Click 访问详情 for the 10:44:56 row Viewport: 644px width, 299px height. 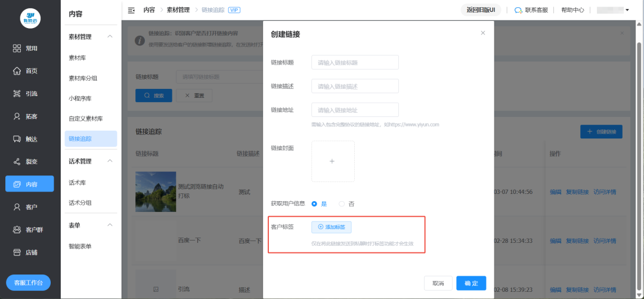coord(605,192)
